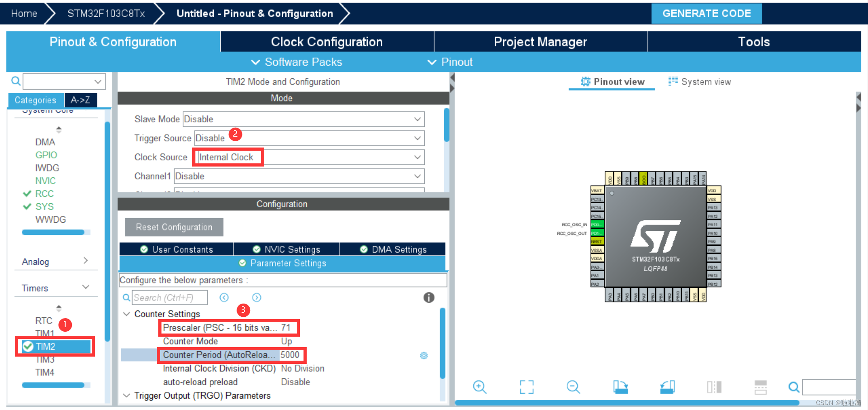Image resolution: width=868 pixels, height=410 pixels.
Task: Expand the Pinout menu
Action: click(x=450, y=62)
